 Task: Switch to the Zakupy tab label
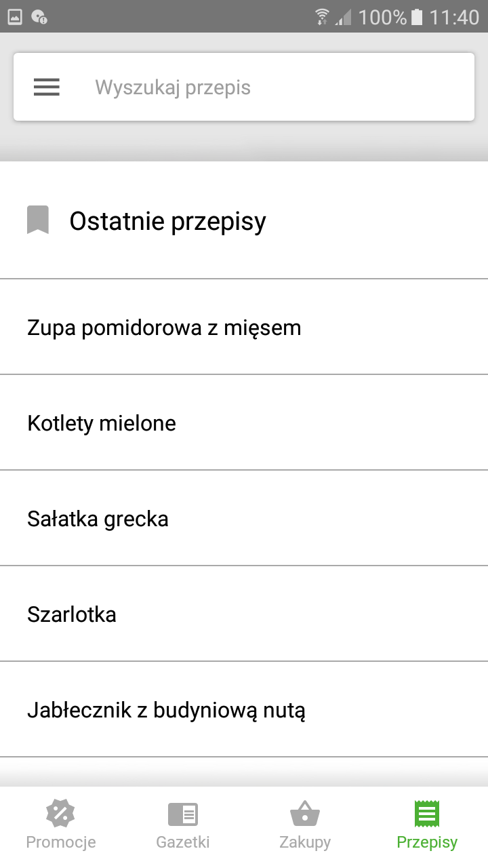coord(304,842)
